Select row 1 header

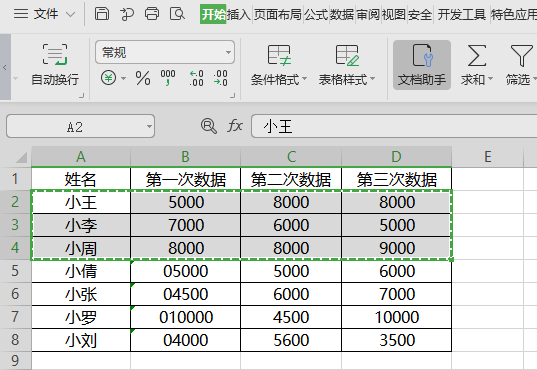[x=15, y=179]
